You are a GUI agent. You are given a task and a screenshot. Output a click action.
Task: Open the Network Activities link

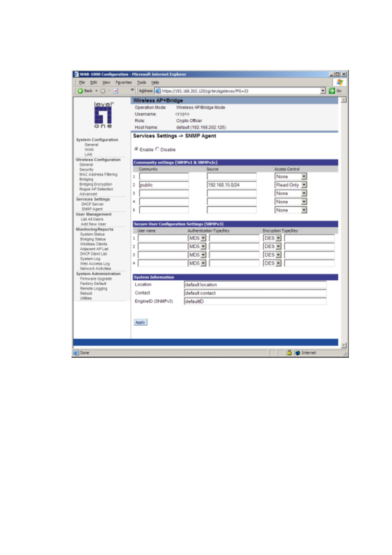(x=95, y=269)
